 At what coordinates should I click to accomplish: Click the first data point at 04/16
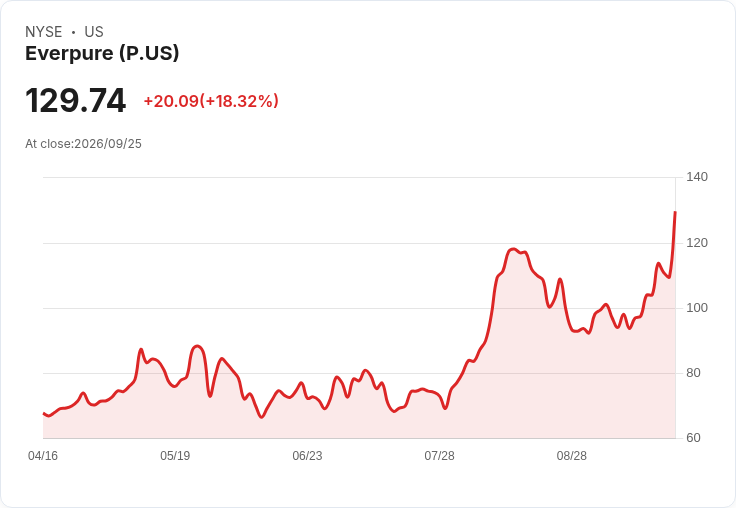(44, 414)
